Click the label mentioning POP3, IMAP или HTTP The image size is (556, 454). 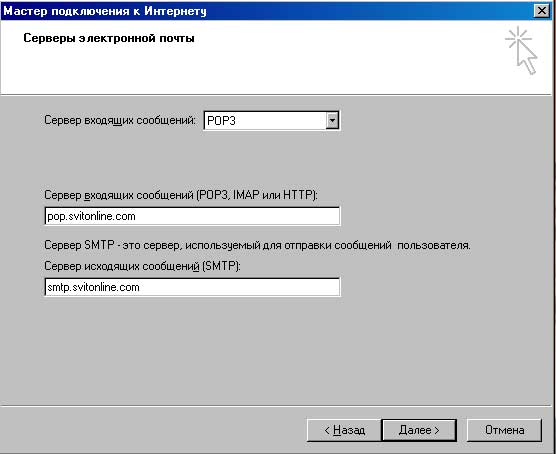point(181,195)
